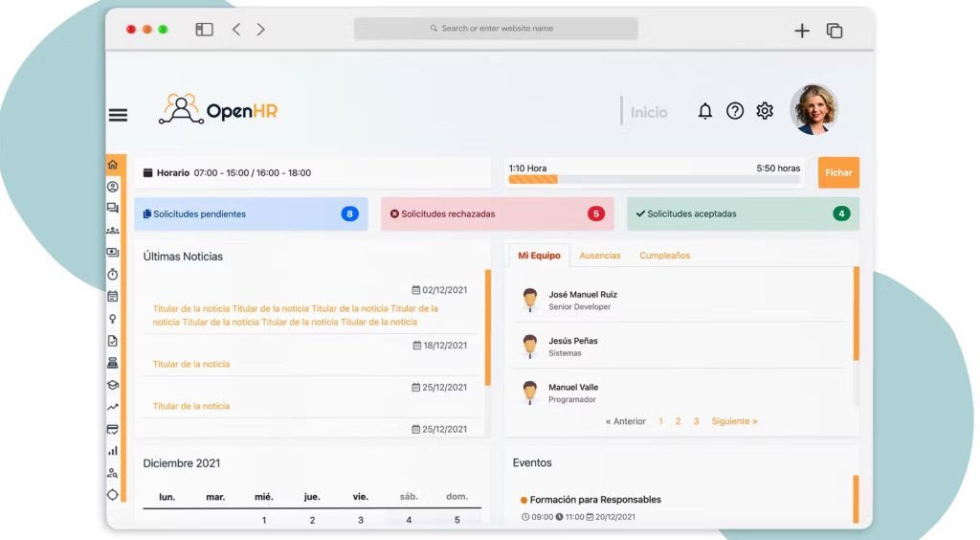Open Formación para Responsables event
980x540 pixels.
[595, 500]
